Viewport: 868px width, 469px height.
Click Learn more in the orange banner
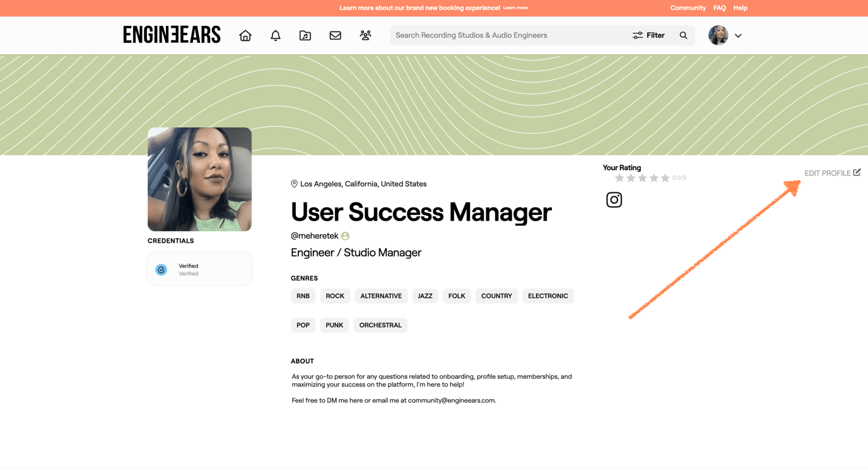click(x=515, y=8)
